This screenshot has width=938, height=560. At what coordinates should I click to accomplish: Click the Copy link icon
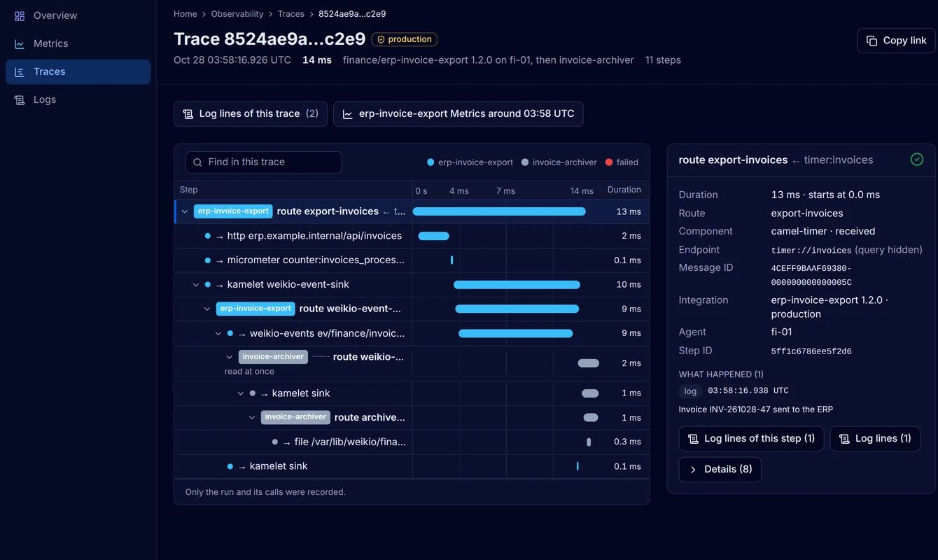pos(871,41)
